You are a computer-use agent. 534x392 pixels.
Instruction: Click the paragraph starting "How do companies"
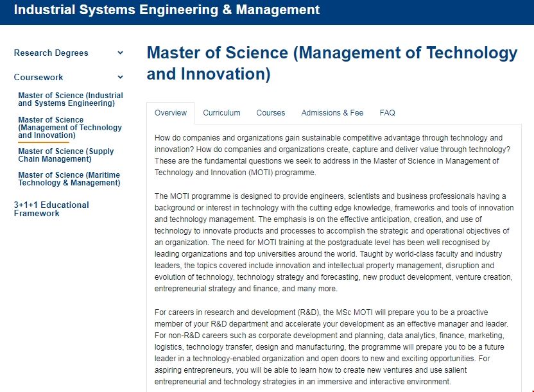coord(332,155)
